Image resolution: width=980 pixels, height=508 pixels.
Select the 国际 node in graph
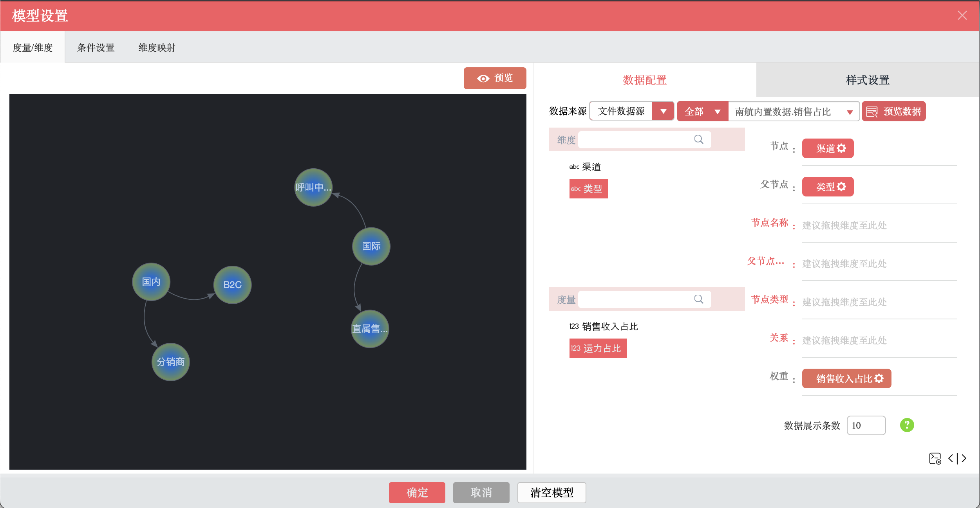[x=371, y=246]
